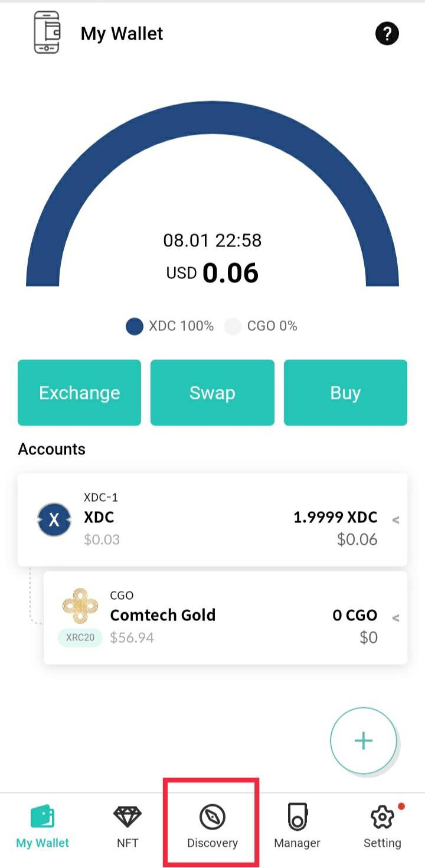Image resolution: width=425 pixels, height=868 pixels.
Task: Tap the wallet phone icon in header
Action: click(47, 33)
